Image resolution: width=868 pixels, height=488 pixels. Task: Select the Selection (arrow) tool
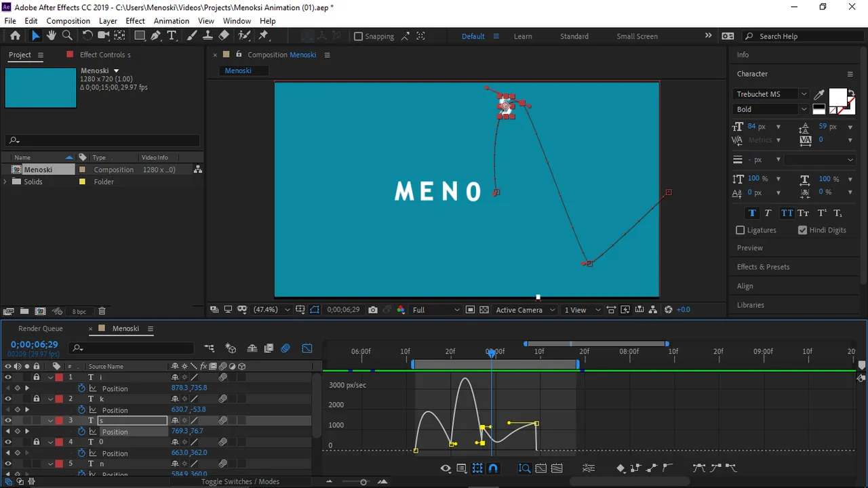click(x=35, y=36)
